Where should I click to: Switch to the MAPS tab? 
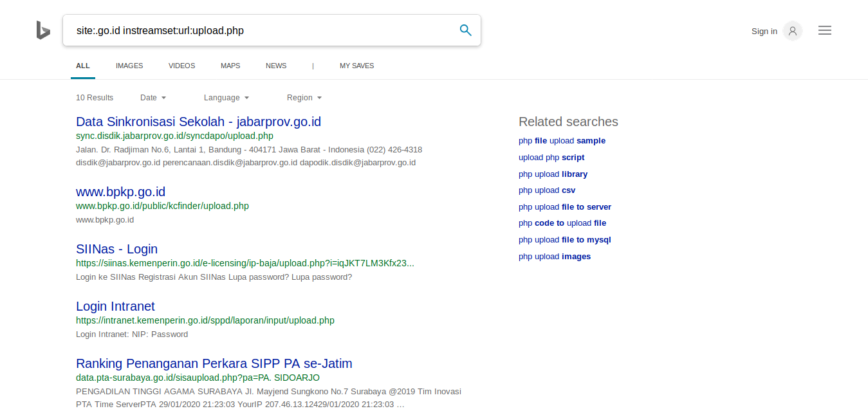[230, 66]
